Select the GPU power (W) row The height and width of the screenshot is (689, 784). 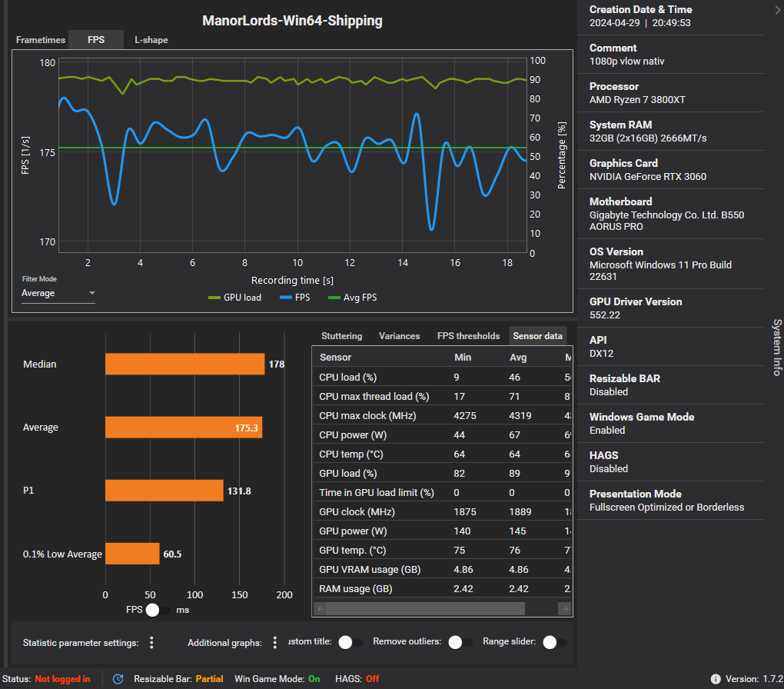click(443, 531)
